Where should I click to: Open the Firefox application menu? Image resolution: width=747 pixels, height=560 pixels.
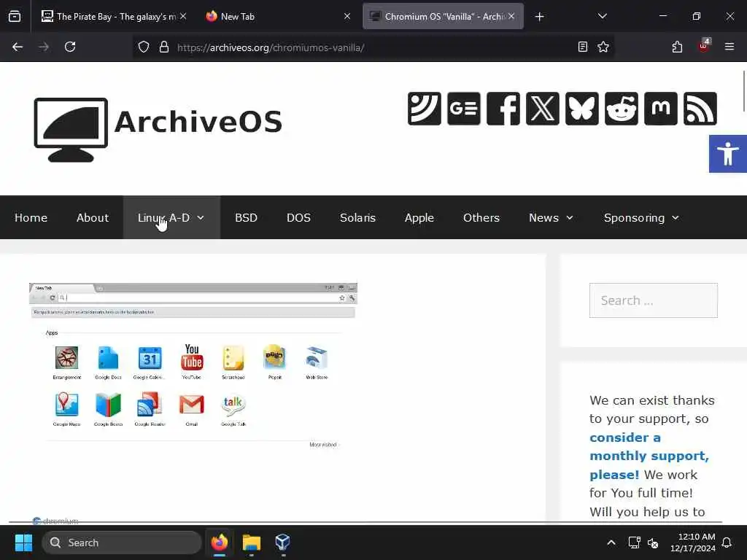tap(729, 47)
